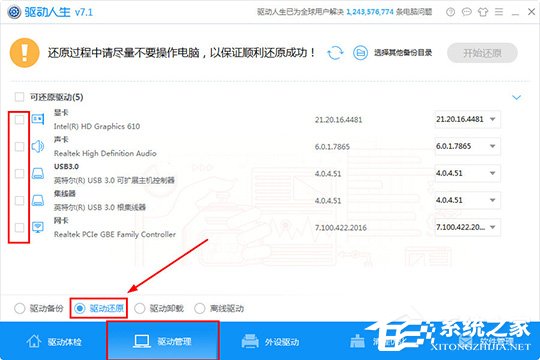540x360 pixels.
Task: Click the refresh arrows icon
Action: (x=335, y=53)
